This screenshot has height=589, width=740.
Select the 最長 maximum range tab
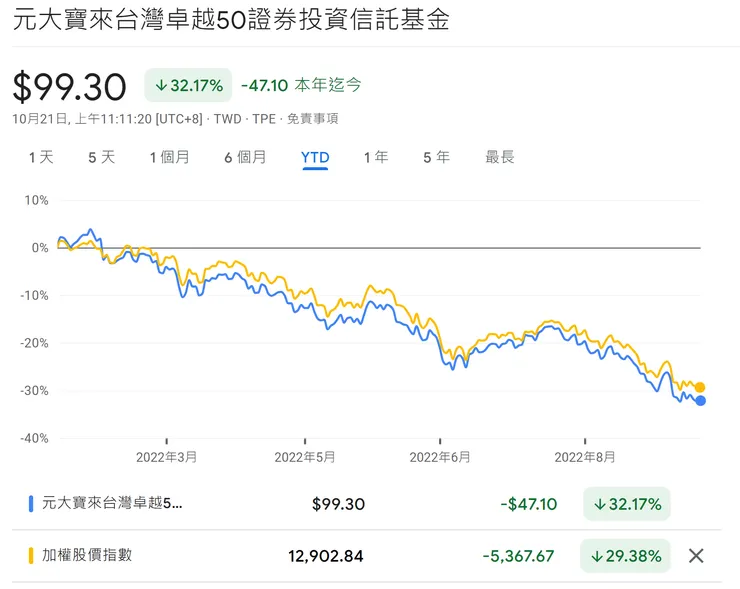tap(500, 157)
